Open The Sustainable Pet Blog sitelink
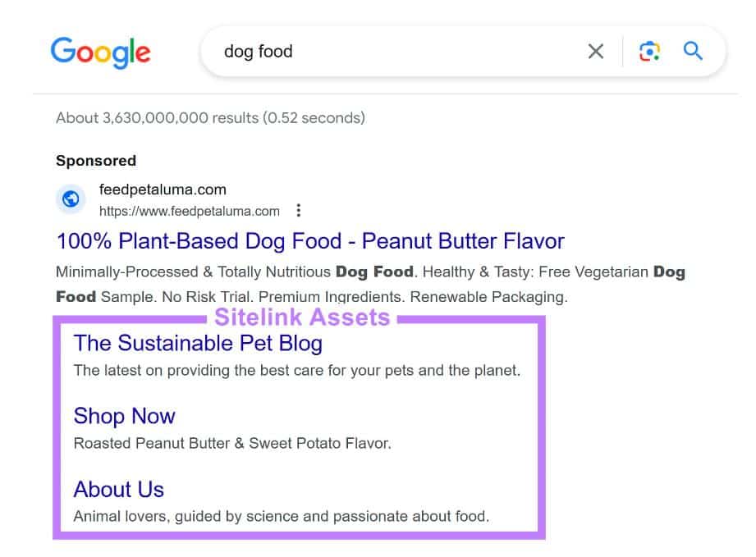Screen dimensions: 756x557 point(198,344)
